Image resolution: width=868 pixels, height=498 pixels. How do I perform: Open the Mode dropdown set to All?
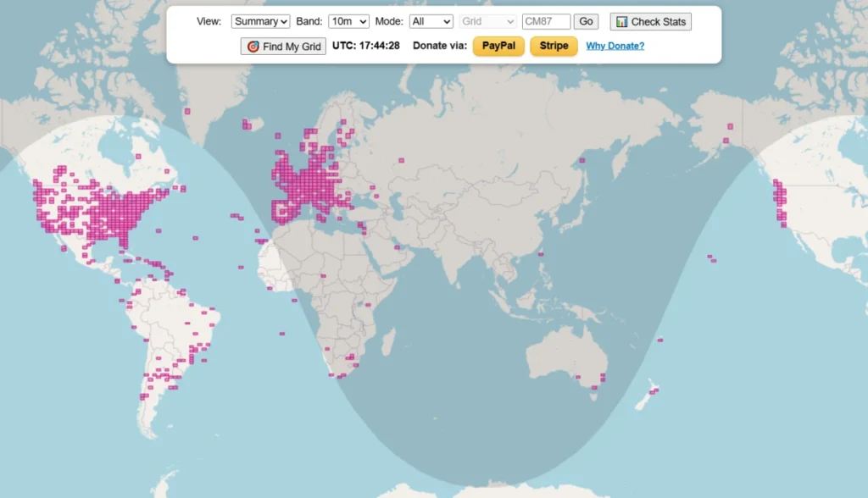point(431,21)
